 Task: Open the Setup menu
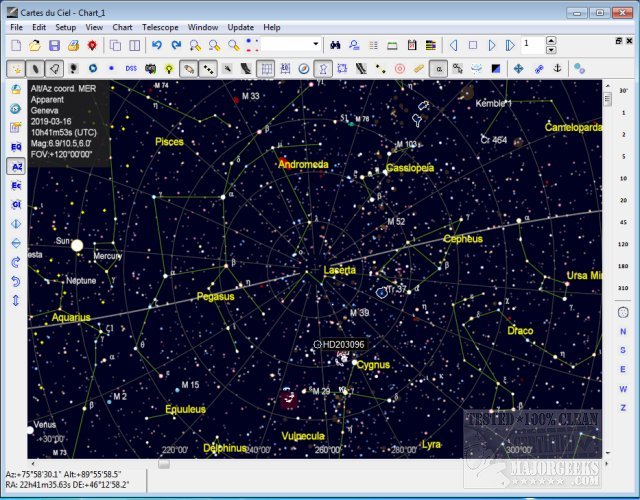pyautogui.click(x=66, y=27)
